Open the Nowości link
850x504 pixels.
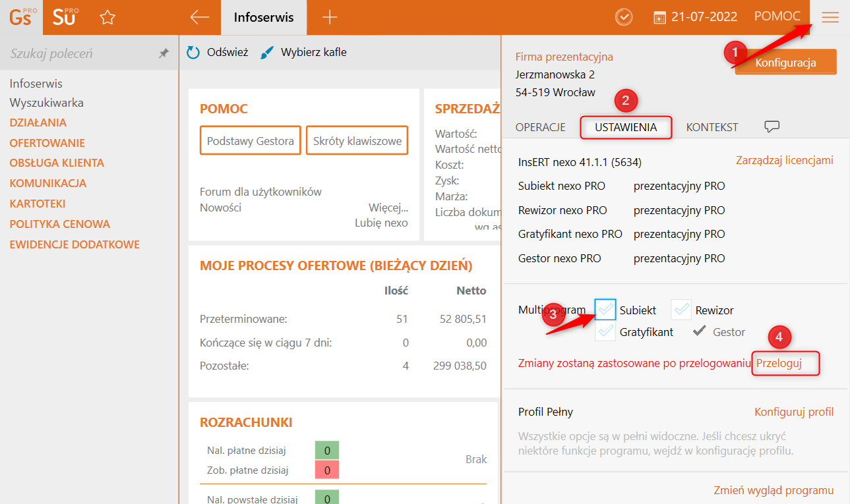point(220,208)
